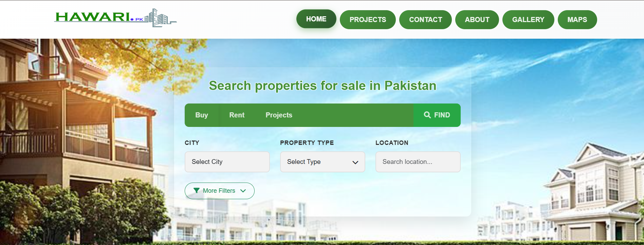Open the About page
This screenshot has width=644, height=245.
pyautogui.click(x=477, y=20)
